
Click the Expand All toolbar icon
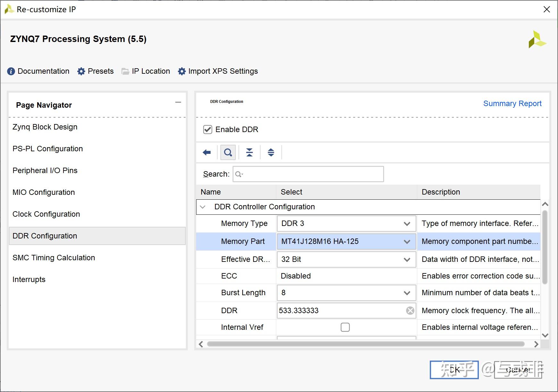pyautogui.click(x=271, y=152)
